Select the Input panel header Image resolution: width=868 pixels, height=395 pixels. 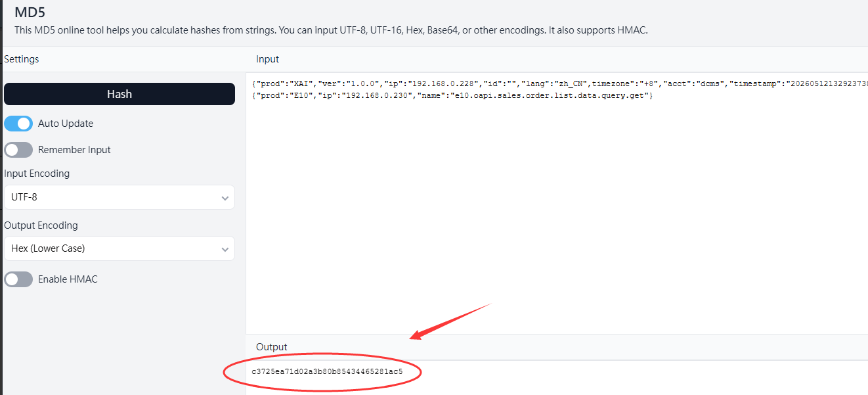[267, 59]
